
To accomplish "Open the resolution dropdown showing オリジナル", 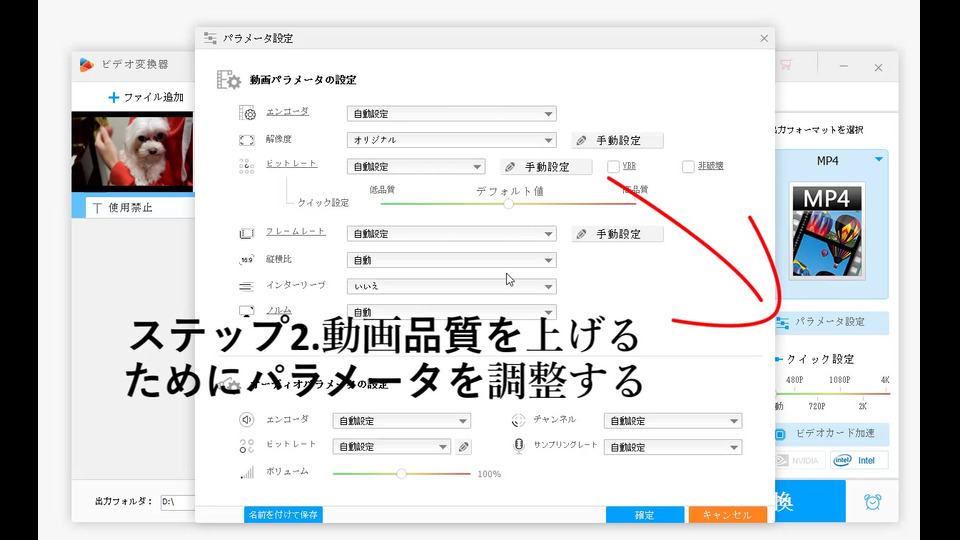I will pos(451,140).
